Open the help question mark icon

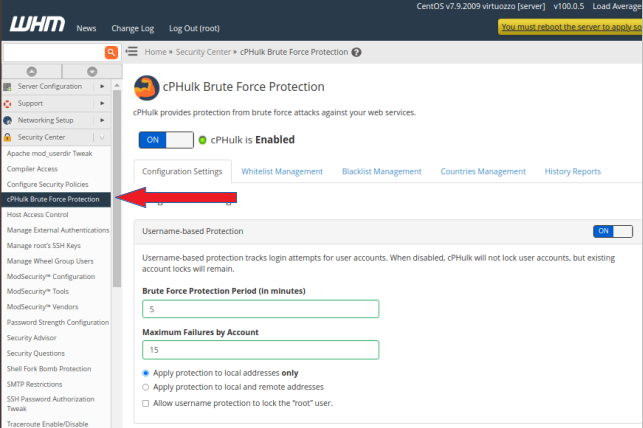[x=356, y=52]
